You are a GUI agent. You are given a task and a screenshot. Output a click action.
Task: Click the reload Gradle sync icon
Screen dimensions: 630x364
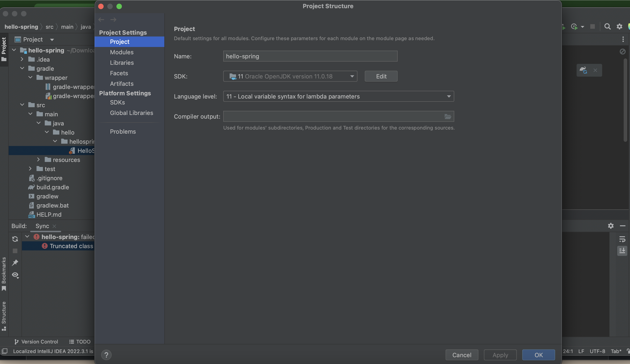click(15, 239)
